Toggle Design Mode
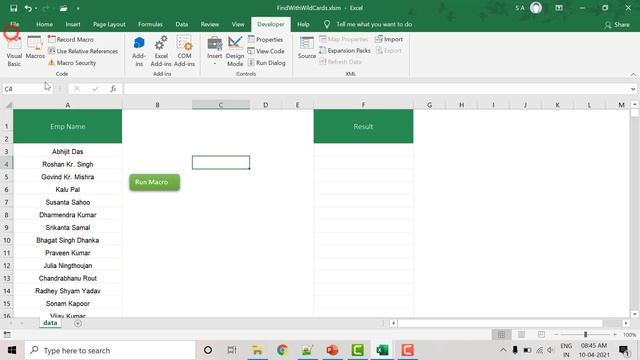This screenshot has width=640, height=360. pos(235,51)
